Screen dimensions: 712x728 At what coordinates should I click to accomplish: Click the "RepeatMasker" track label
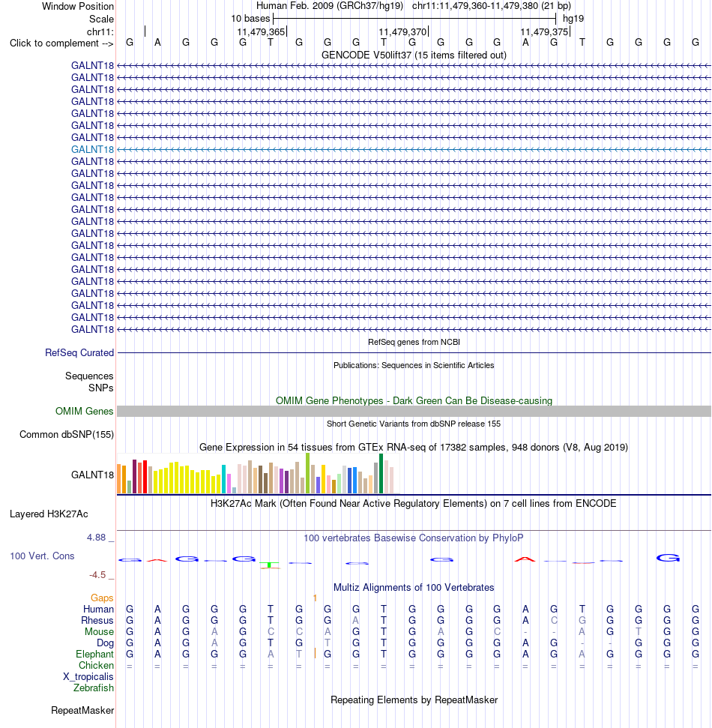[x=82, y=711]
